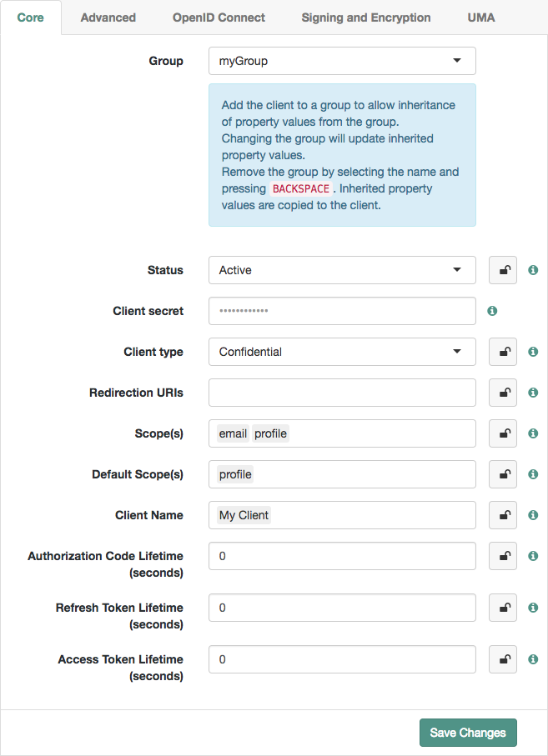Toggle the padlock for Default Scope(s)
Image resolution: width=548 pixels, height=756 pixels.
[x=503, y=473]
